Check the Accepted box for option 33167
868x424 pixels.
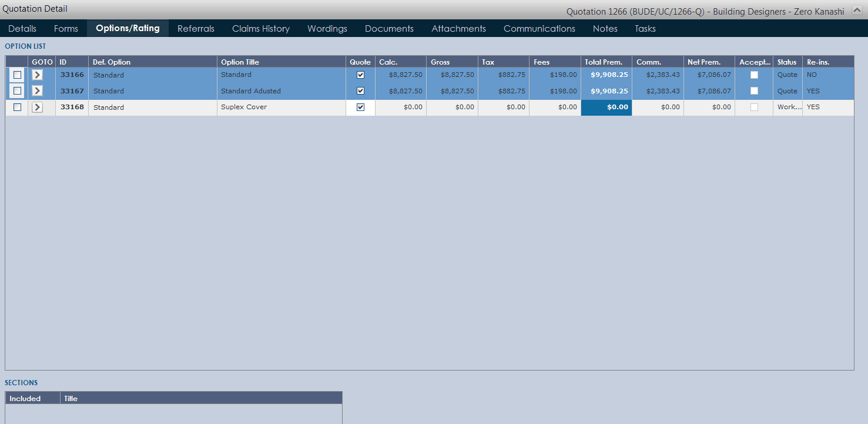(x=754, y=90)
